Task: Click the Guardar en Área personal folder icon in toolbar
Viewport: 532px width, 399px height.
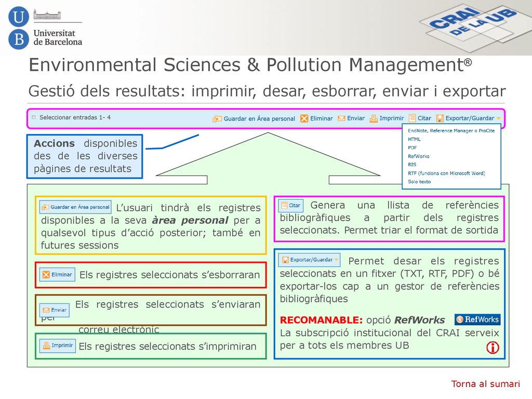Action: pos(217,119)
